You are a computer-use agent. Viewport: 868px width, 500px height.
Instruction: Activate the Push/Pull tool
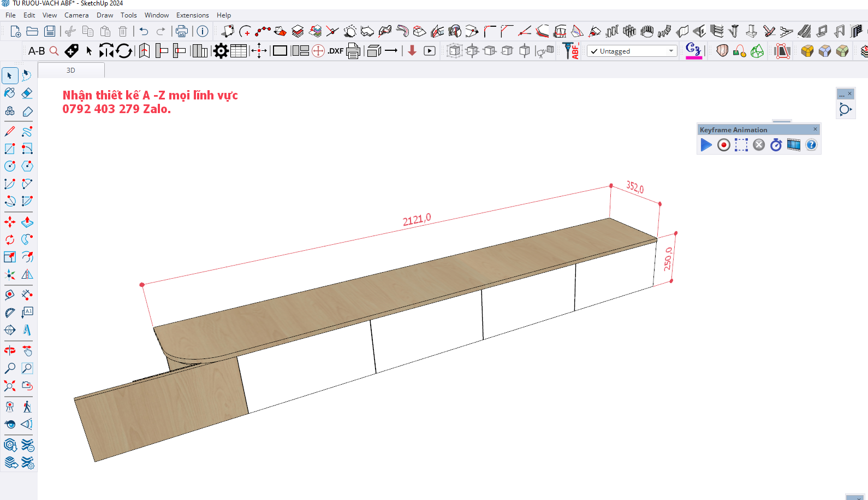pyautogui.click(x=27, y=222)
